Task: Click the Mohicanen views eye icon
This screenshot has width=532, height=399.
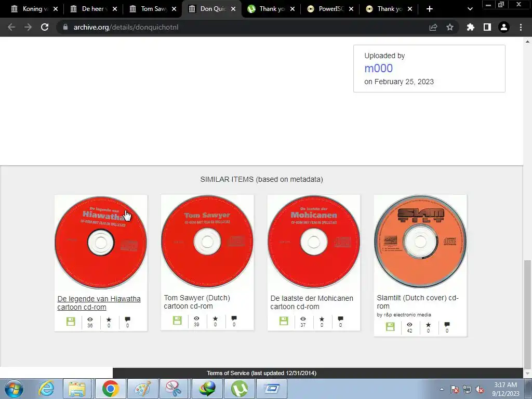Action: click(x=303, y=319)
